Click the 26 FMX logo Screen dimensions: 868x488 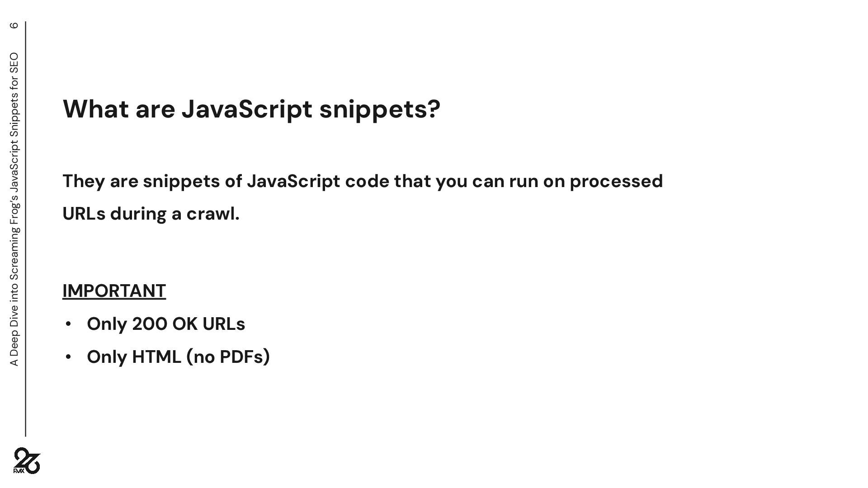pyautogui.click(x=27, y=461)
